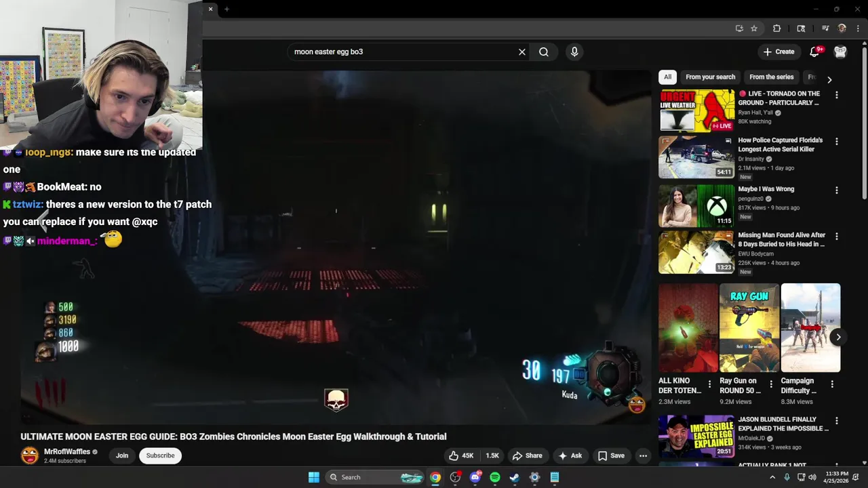Image resolution: width=868 pixels, height=488 pixels.
Task: Open the All Kino Der Toten short
Action: pos(688,328)
